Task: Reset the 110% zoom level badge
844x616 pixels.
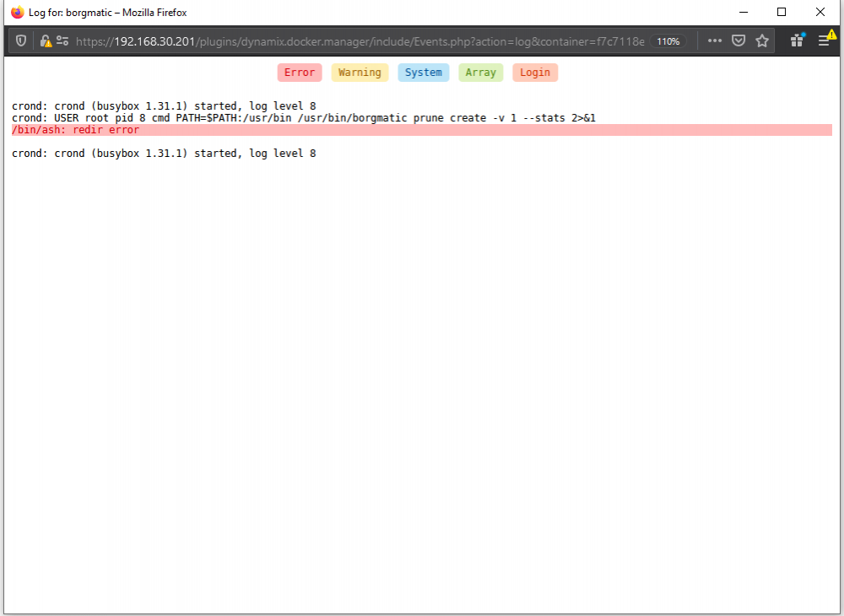Action: point(668,41)
